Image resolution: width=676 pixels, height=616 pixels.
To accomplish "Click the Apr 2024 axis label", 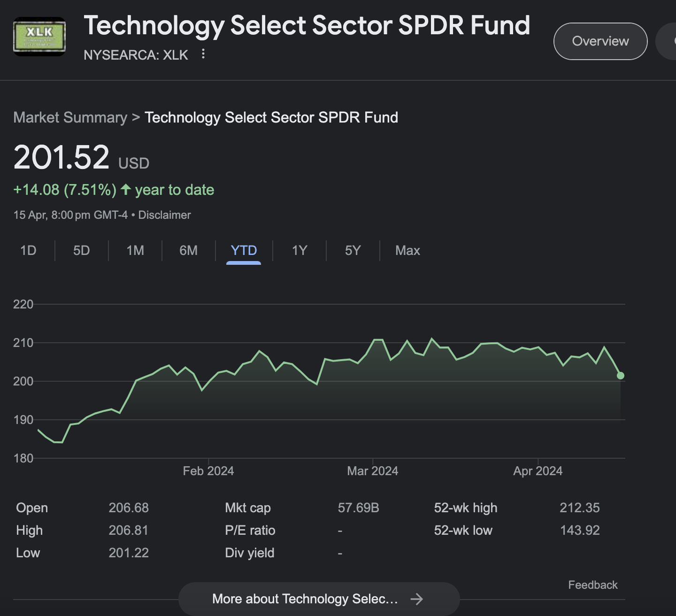I will click(538, 471).
